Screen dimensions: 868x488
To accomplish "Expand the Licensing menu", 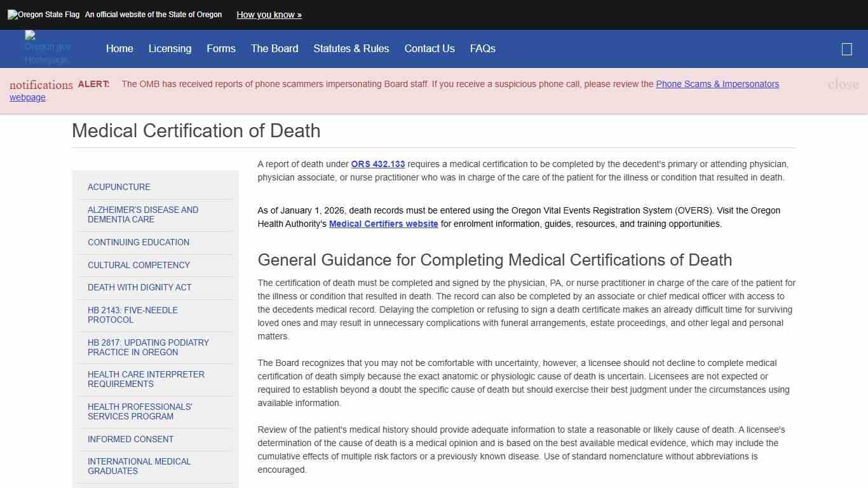I will tap(170, 48).
